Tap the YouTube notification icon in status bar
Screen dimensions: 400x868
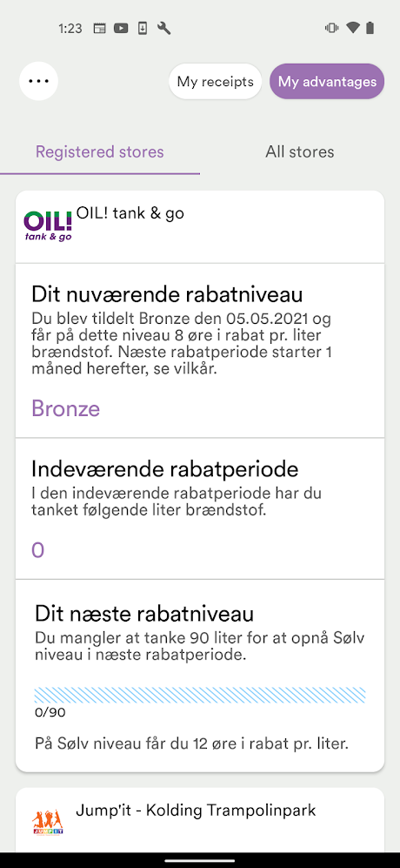[121, 28]
